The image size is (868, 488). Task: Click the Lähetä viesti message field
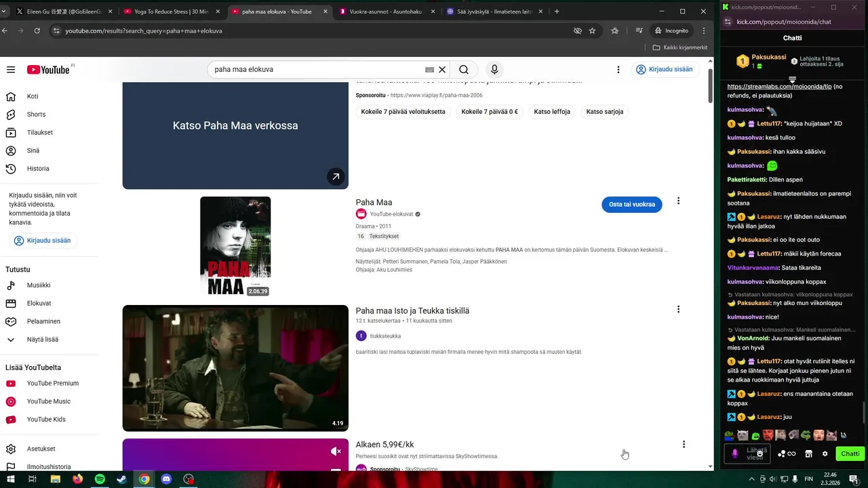tap(749, 453)
